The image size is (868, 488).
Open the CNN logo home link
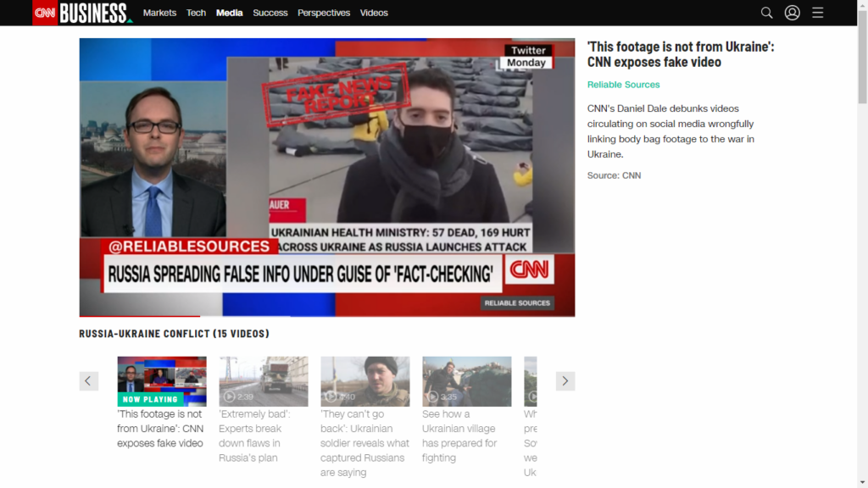[x=45, y=13]
